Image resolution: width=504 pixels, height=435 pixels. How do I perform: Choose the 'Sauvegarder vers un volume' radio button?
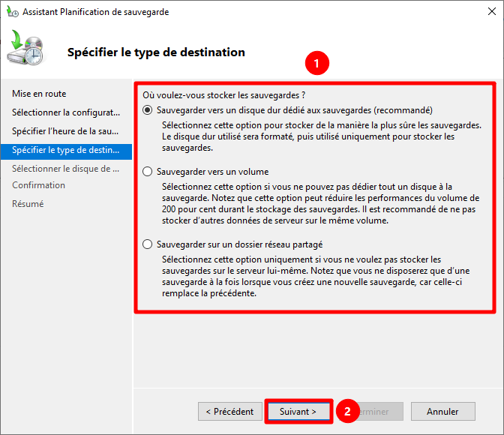coord(148,172)
